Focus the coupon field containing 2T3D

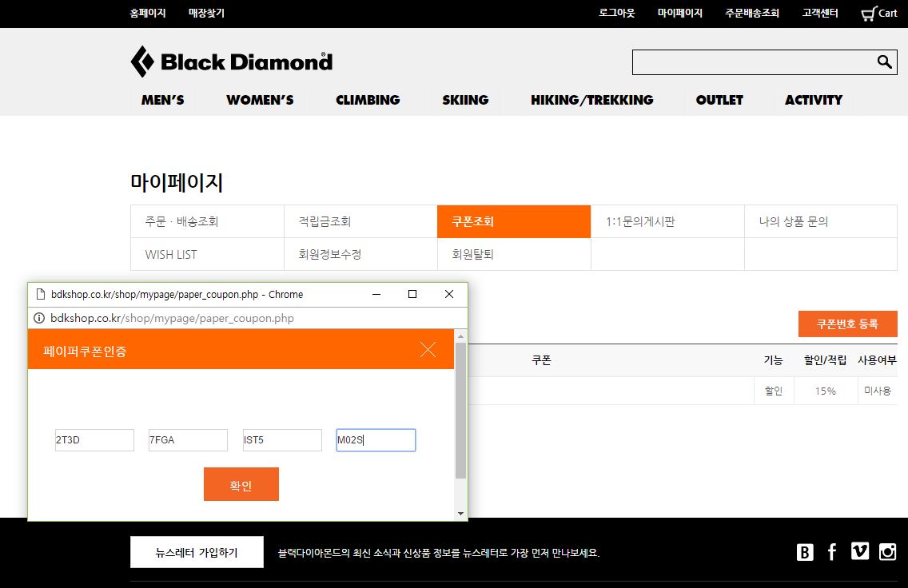coord(94,440)
